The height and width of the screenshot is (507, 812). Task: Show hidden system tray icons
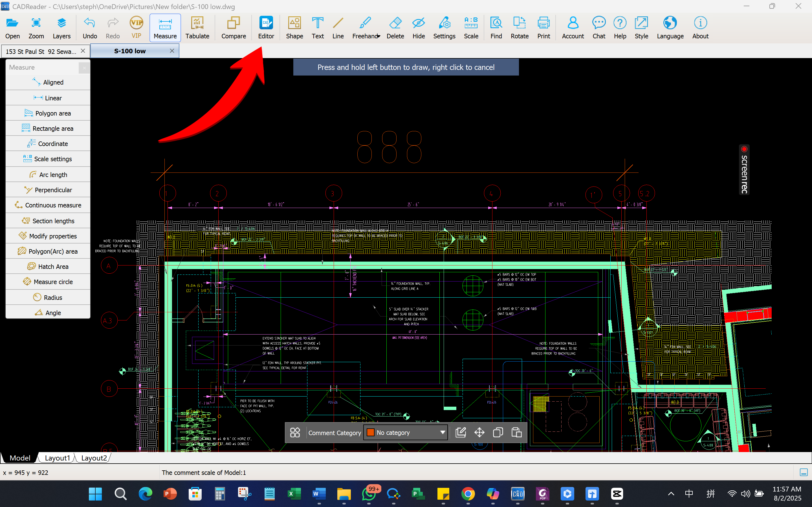671,494
